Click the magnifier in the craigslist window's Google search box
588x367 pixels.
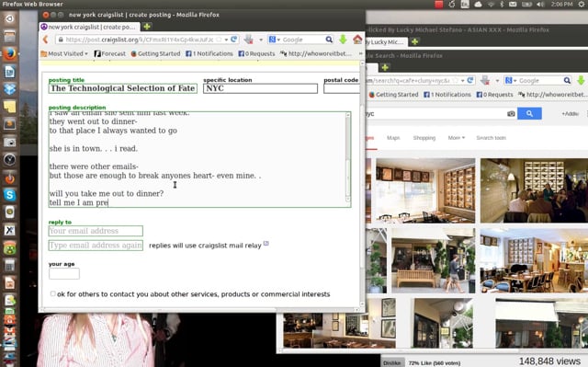coord(329,40)
